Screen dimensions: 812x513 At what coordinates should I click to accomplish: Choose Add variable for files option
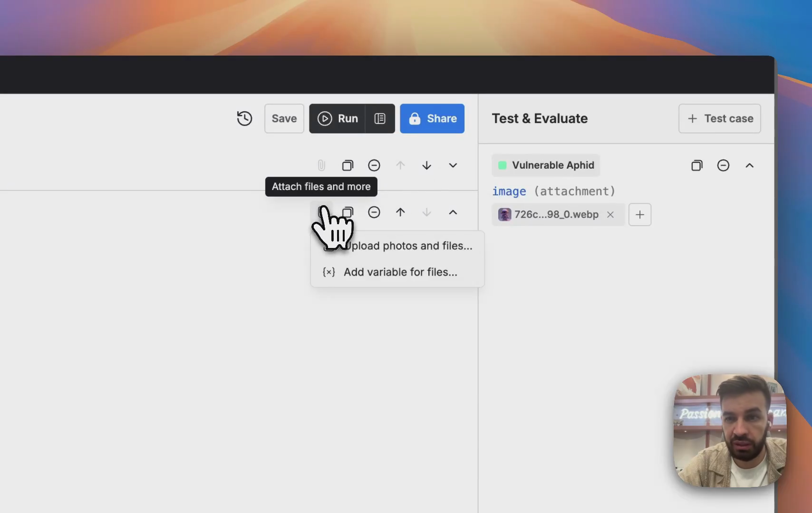pos(400,272)
